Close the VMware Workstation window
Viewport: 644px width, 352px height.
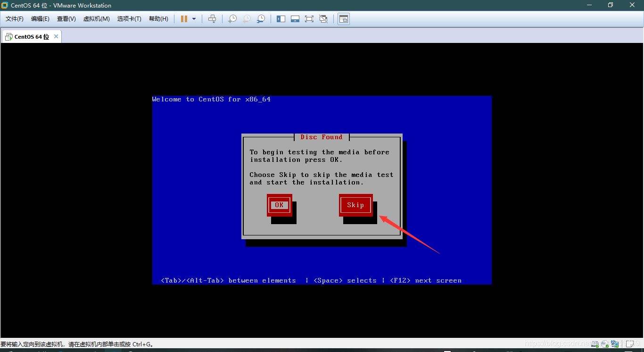[x=633, y=5]
